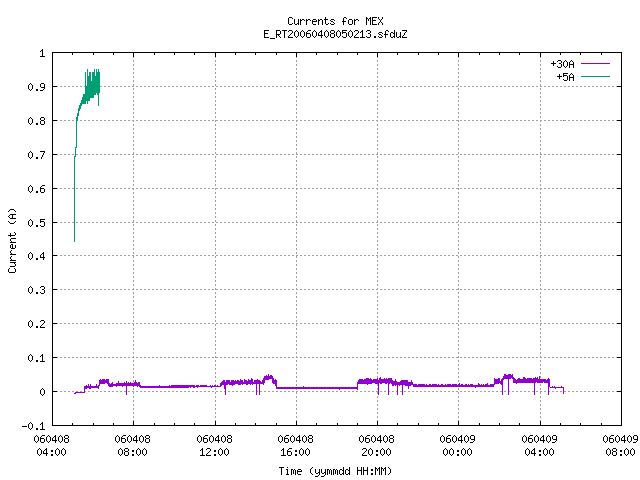Click x-axis tick 060408 16:00
The height and width of the screenshot is (480, 640).
click(x=296, y=446)
